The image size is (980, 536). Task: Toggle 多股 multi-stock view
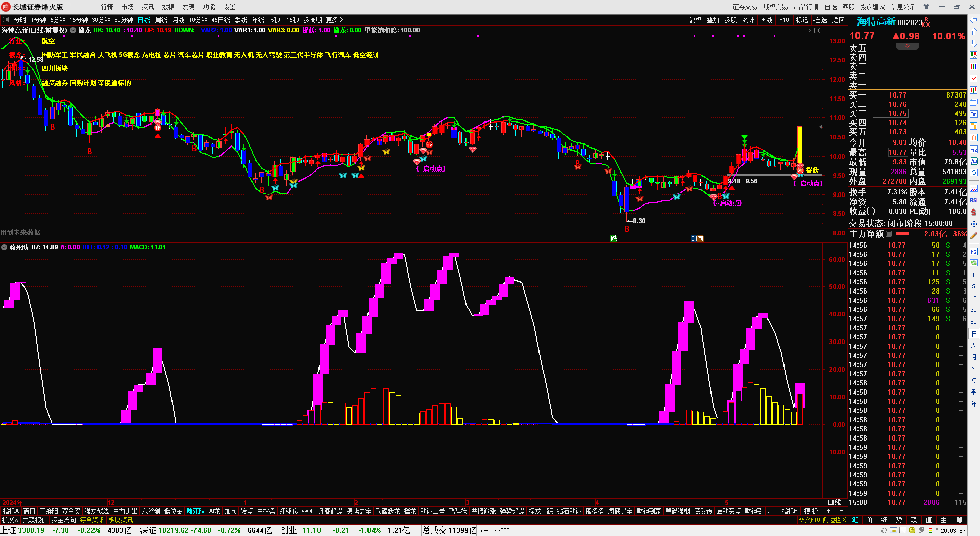[730, 20]
